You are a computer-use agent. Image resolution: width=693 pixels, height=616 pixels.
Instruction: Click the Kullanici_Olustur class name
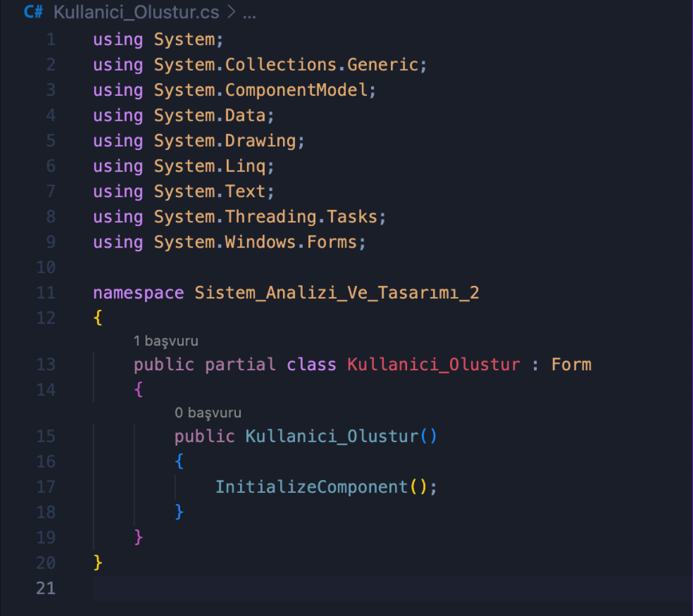[x=433, y=364]
